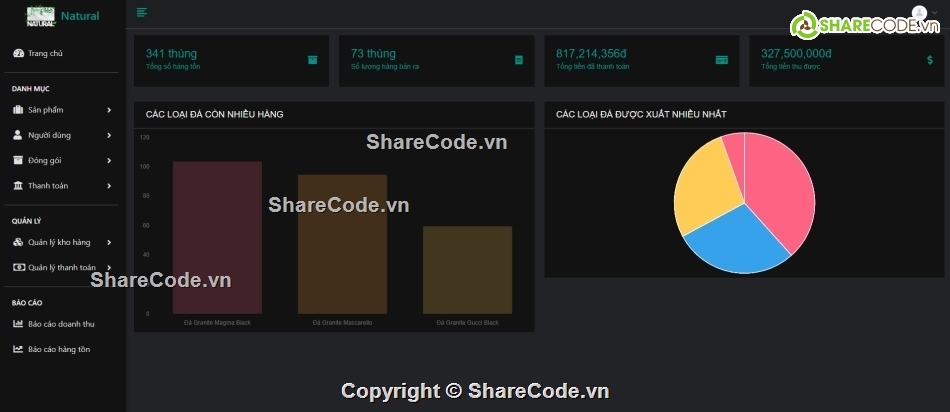950x412 pixels.
Task: Click the Tổng tiền thu được label
Action: [791, 67]
